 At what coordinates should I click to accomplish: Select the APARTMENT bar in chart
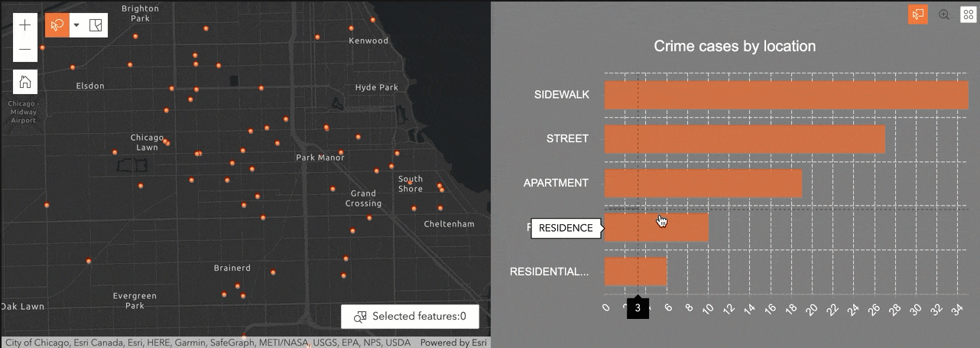click(703, 184)
